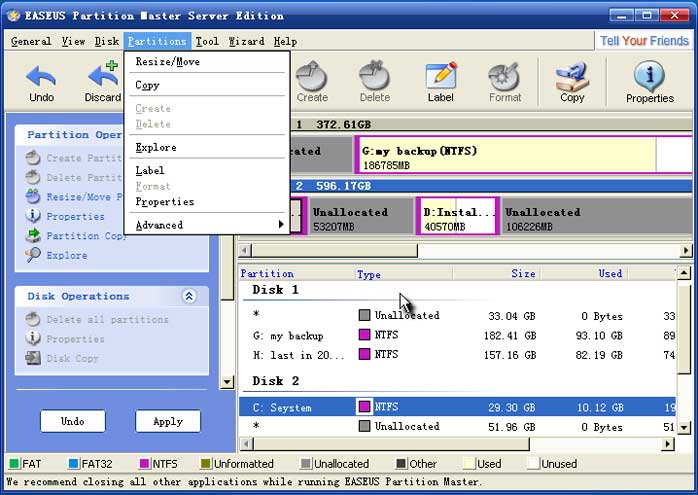This screenshot has height=495, width=698.
Task: Open the Wizard menu
Action: [x=246, y=41]
